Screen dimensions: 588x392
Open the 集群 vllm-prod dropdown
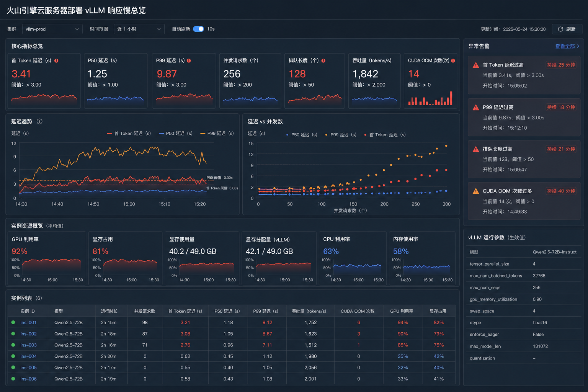pos(52,29)
